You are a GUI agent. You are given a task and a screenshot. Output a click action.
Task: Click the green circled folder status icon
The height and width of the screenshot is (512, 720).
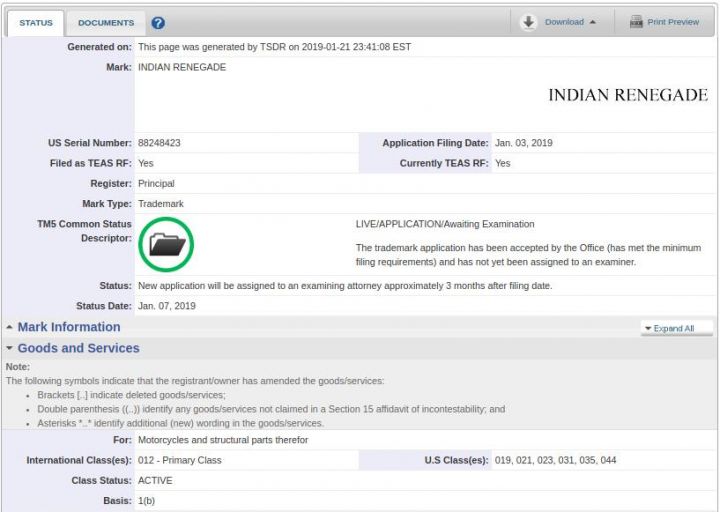pyautogui.click(x=166, y=243)
